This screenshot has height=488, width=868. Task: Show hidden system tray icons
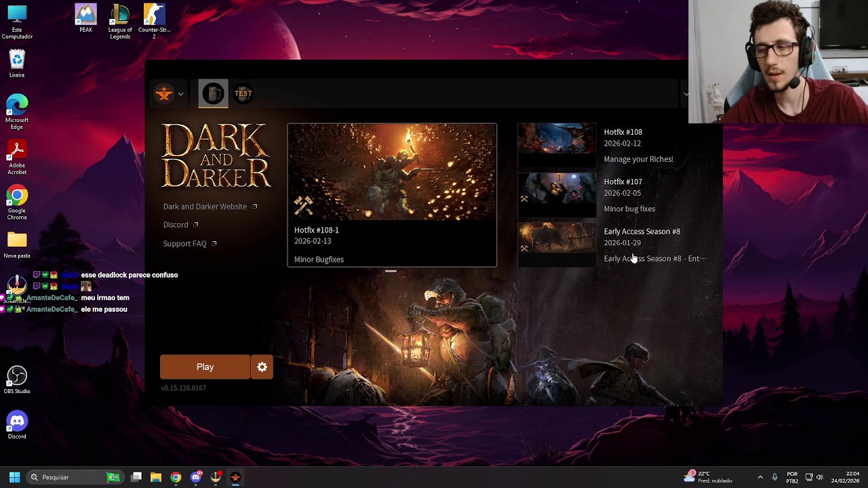760,477
